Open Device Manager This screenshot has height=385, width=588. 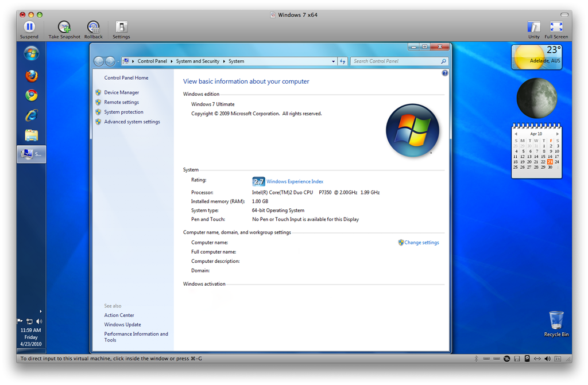(x=122, y=92)
